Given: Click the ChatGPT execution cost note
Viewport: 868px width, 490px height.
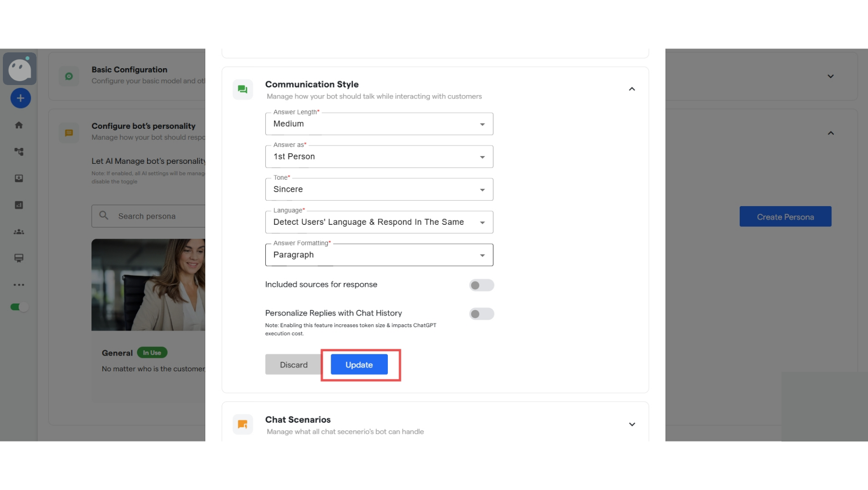Looking at the screenshot, I should click(x=351, y=329).
